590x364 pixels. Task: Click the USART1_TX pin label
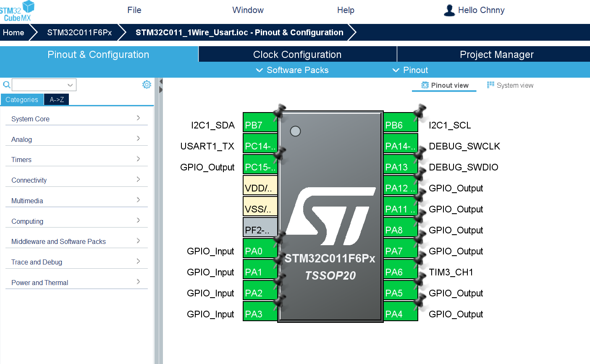[207, 146]
